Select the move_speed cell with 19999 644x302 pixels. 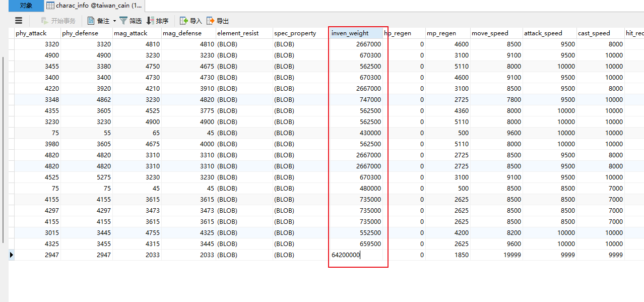(496, 255)
